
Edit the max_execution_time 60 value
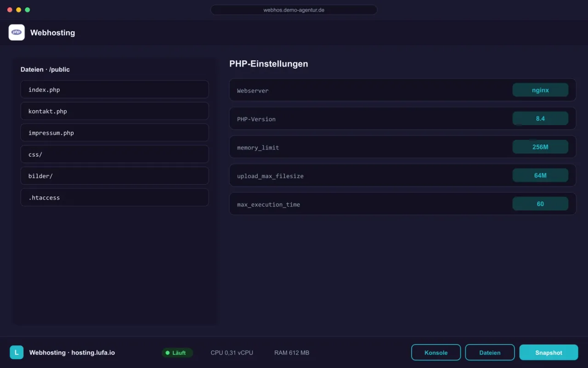(540, 204)
